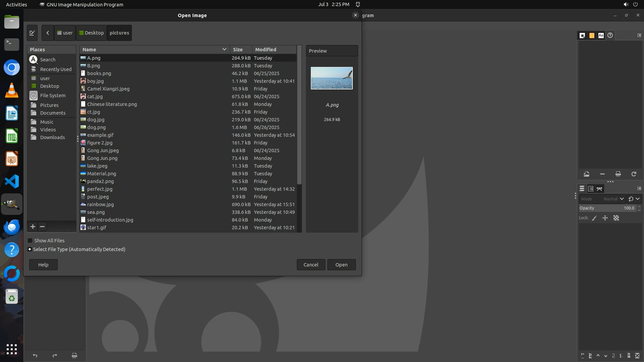Expand Select File Type options
The image size is (644, 362).
click(30, 249)
